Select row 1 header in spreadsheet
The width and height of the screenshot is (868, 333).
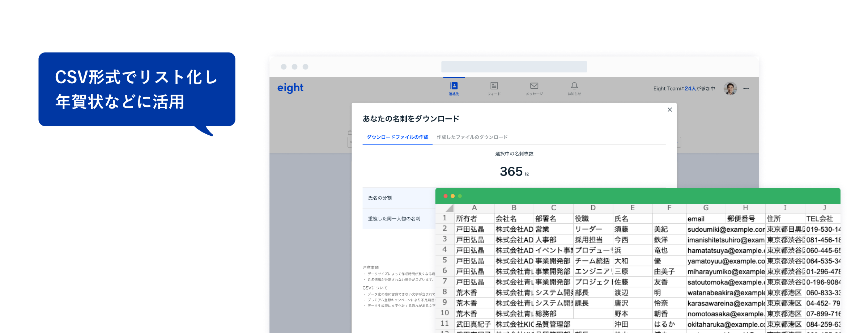point(445,218)
